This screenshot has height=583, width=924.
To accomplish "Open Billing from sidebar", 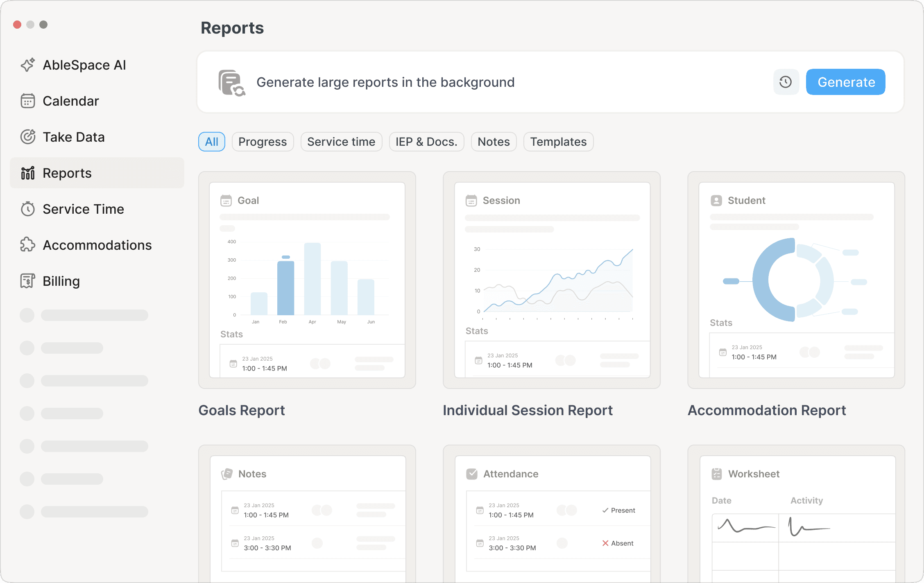I will click(x=97, y=281).
